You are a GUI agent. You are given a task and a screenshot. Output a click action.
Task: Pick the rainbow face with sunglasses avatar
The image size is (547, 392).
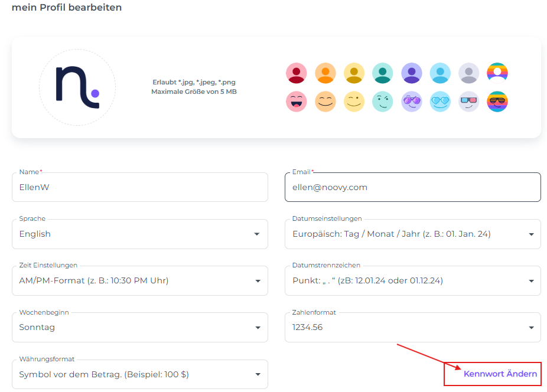click(x=497, y=102)
